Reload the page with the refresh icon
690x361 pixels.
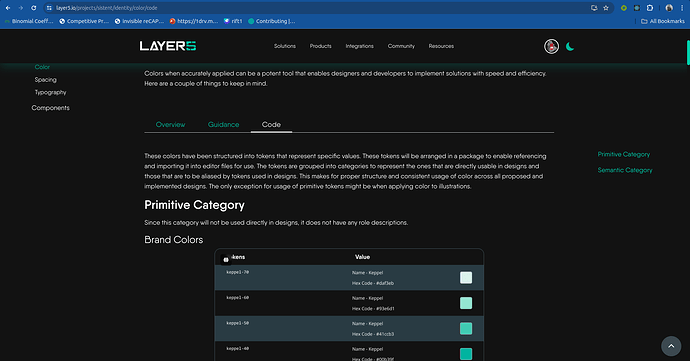pos(33,8)
